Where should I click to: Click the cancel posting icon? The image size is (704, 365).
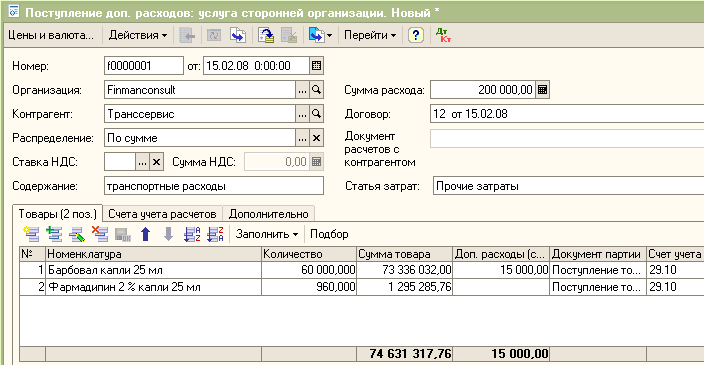(x=289, y=35)
